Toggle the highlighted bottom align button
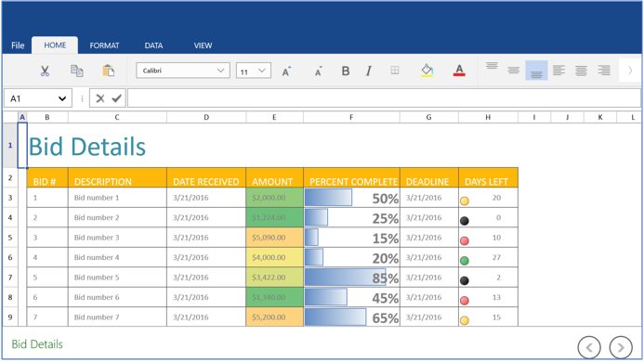This screenshot has width=644, height=362. pos(536,71)
